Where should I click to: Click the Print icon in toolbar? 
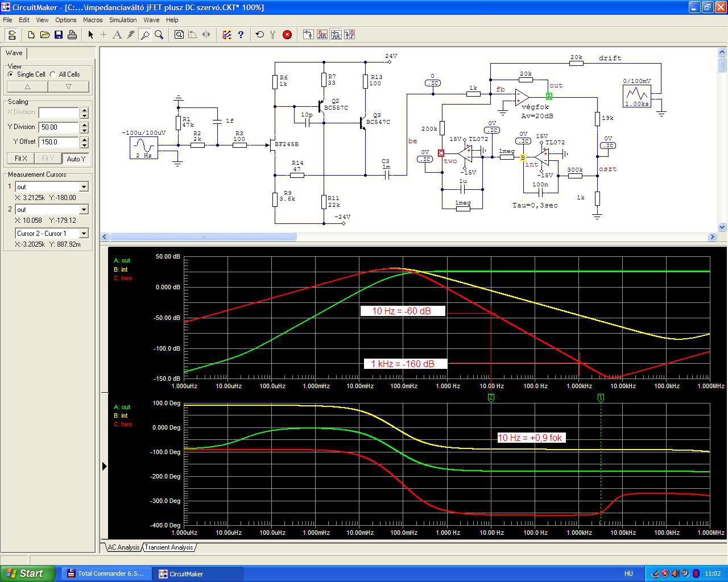point(72,35)
